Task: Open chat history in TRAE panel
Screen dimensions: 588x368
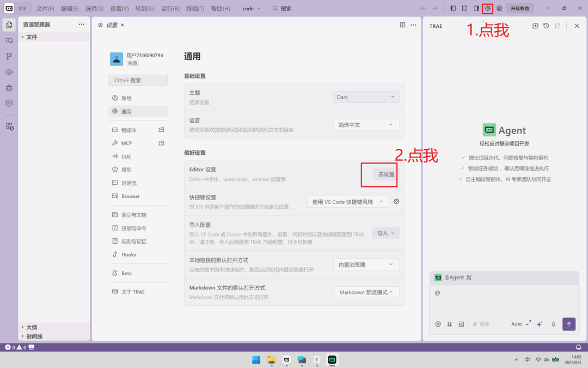Action: 546,26
